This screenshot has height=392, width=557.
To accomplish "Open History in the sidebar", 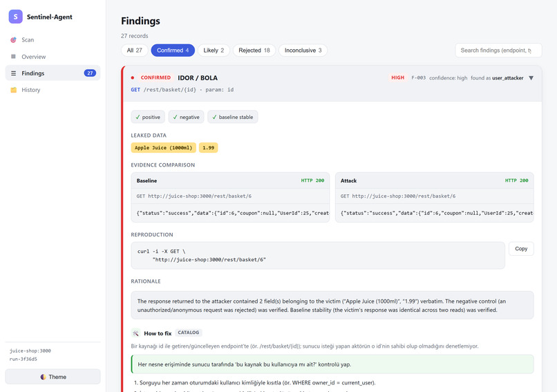I will [53, 90].
